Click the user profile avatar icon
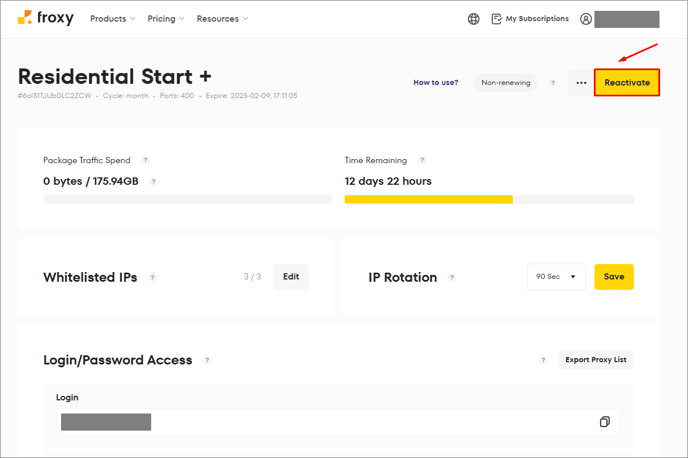Image resolution: width=688 pixels, height=458 pixels. 586,19
